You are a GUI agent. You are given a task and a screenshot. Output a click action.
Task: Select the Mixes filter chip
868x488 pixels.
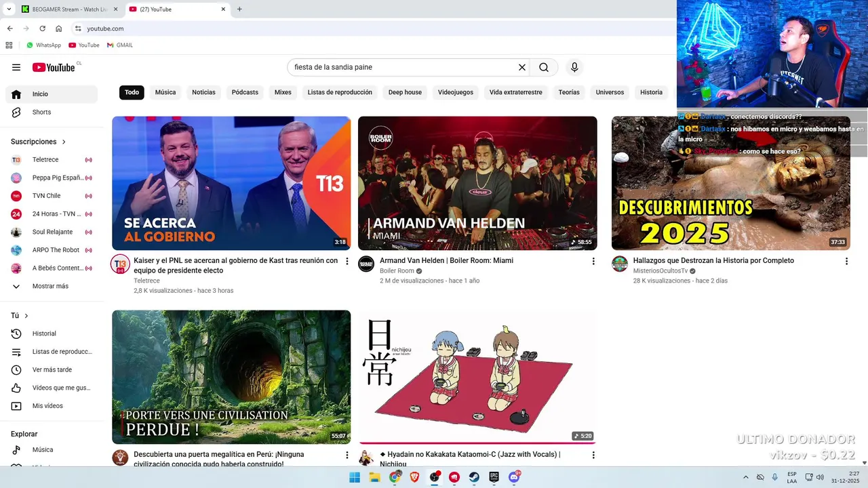click(283, 92)
